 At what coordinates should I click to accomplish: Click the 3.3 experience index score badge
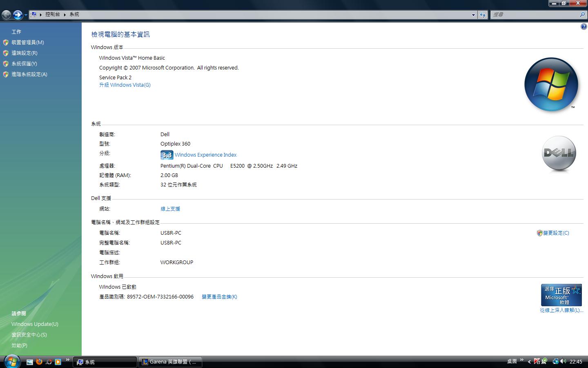point(167,155)
